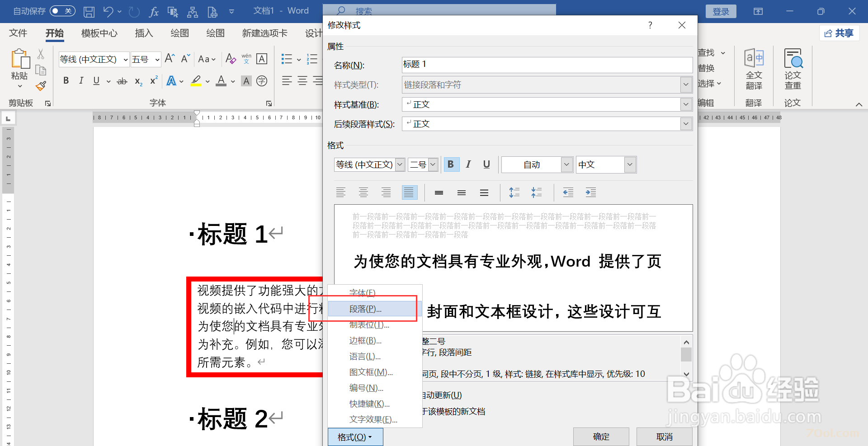
Task: Click the dialog help question mark
Action: [650, 25]
